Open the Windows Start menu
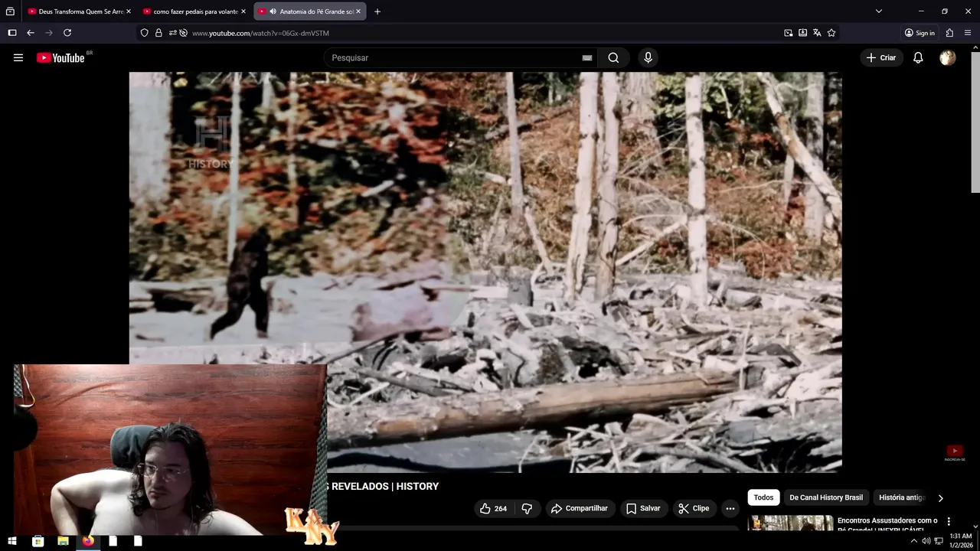Image resolution: width=980 pixels, height=551 pixels. point(12,541)
